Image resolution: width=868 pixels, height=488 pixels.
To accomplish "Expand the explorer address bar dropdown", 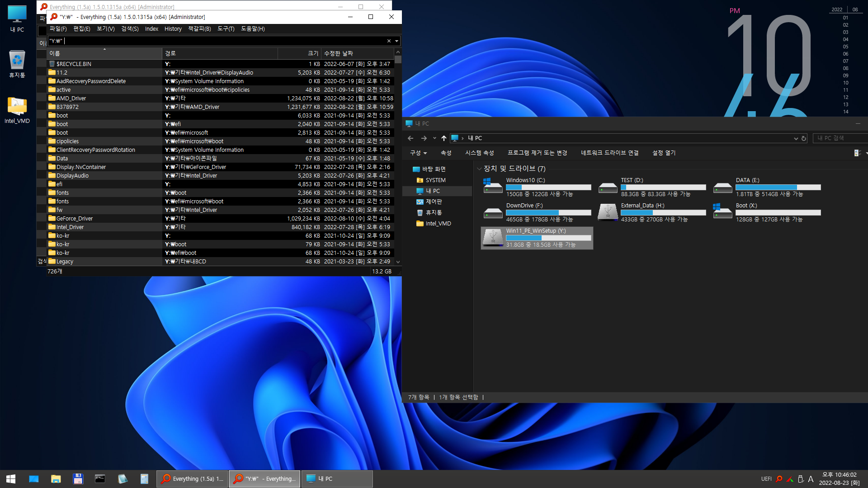I will coord(796,139).
